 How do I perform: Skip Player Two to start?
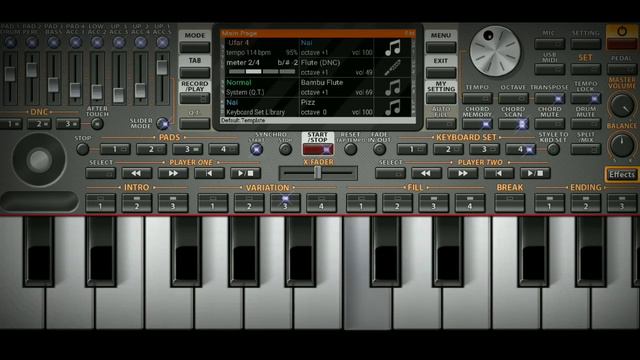coord(498,173)
